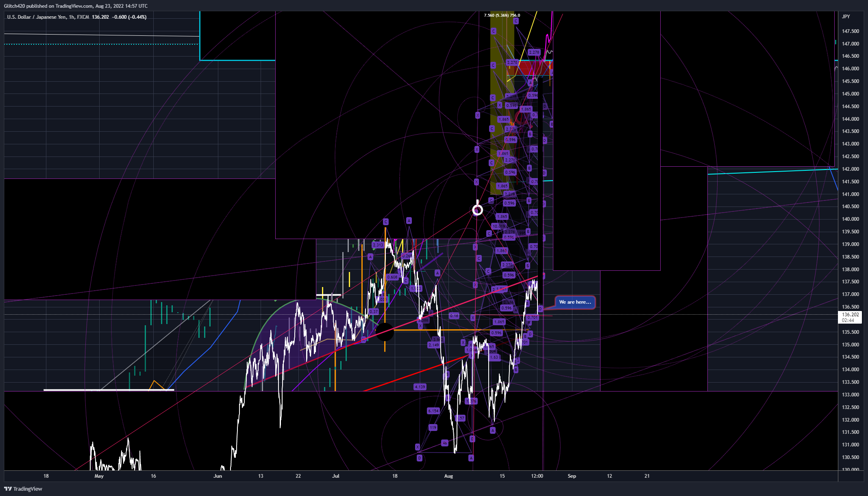The width and height of the screenshot is (868, 496).
Task: Select the 6.154 ratio label
Action: pos(433,411)
